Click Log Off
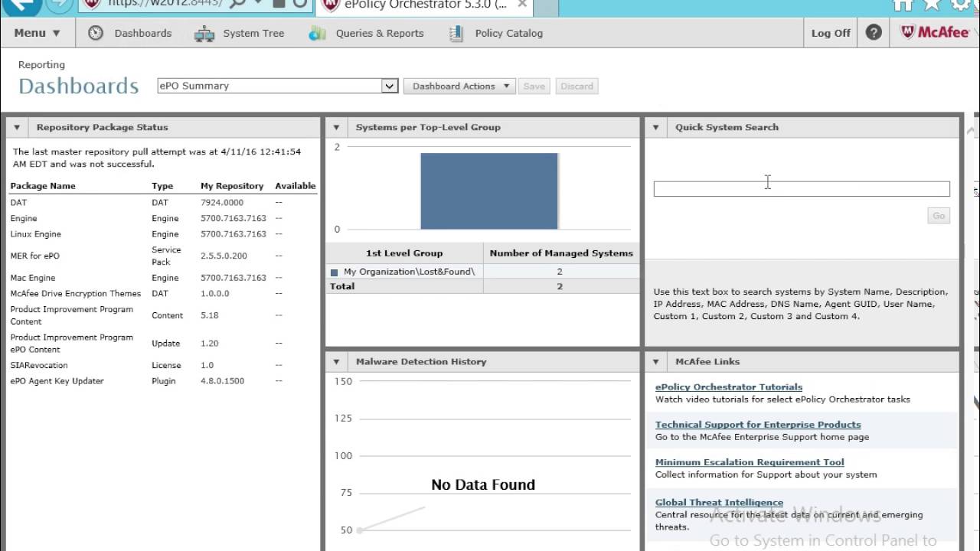This screenshot has height=551, width=980. [831, 33]
